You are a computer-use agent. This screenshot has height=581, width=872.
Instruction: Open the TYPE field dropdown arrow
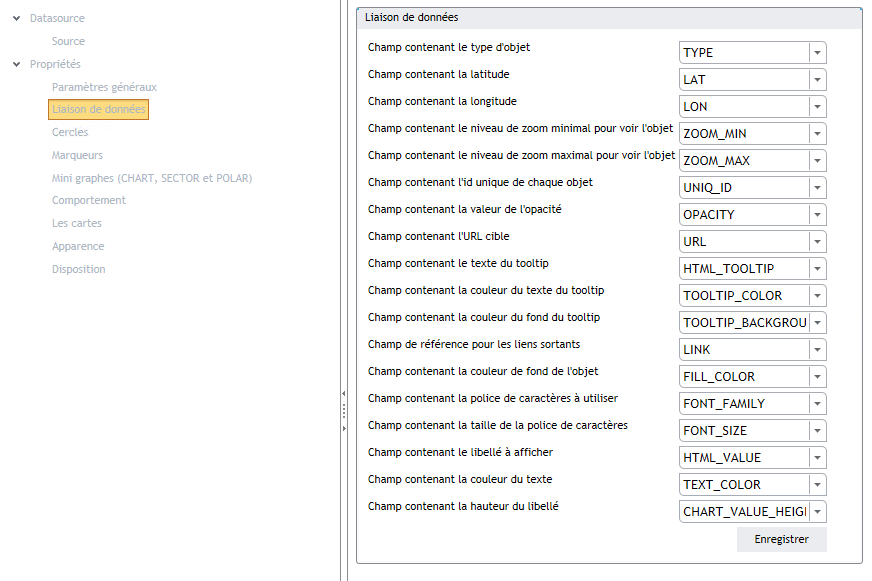pyautogui.click(x=818, y=53)
